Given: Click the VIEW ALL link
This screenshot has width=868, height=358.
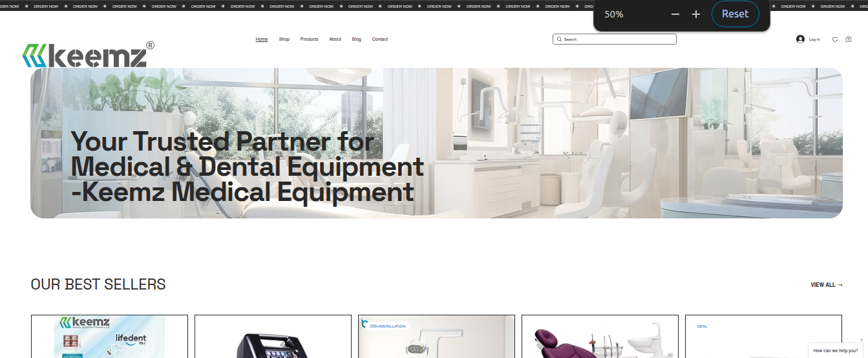Looking at the screenshot, I should point(827,285).
